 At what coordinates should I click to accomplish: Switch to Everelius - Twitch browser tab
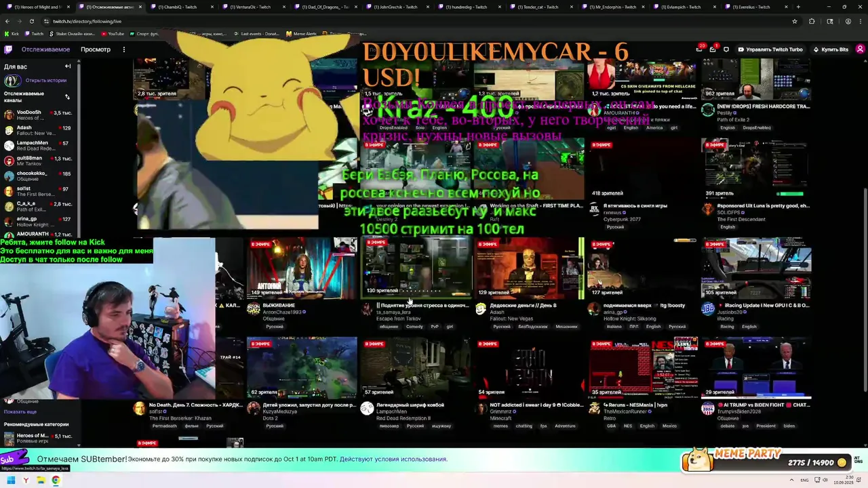point(756,7)
